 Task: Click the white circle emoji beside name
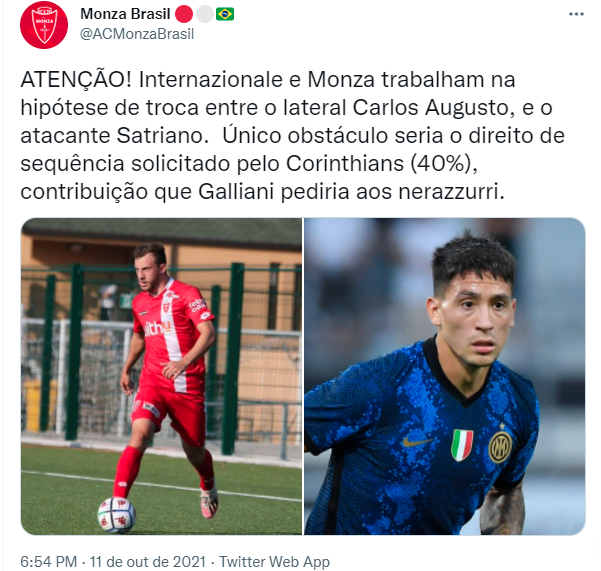(x=204, y=15)
